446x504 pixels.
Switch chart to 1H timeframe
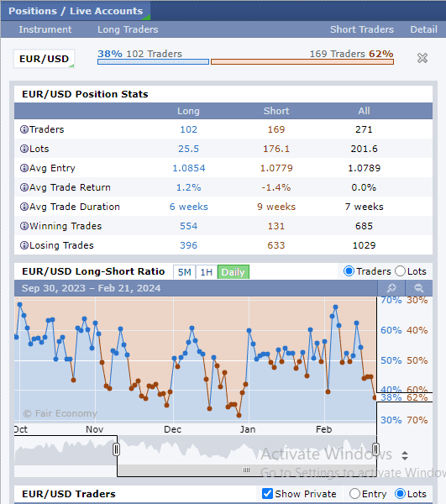point(207,272)
